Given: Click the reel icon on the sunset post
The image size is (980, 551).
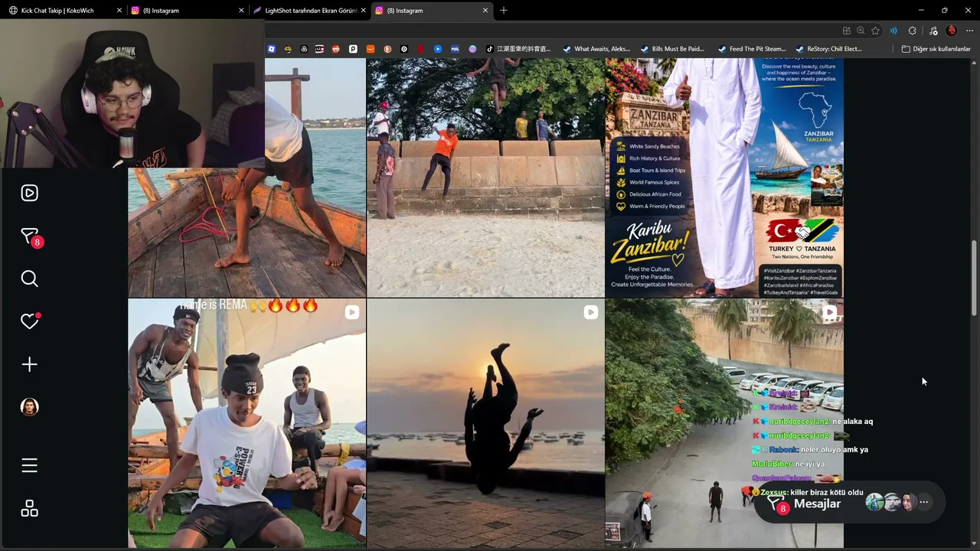Looking at the screenshot, I should (x=590, y=312).
